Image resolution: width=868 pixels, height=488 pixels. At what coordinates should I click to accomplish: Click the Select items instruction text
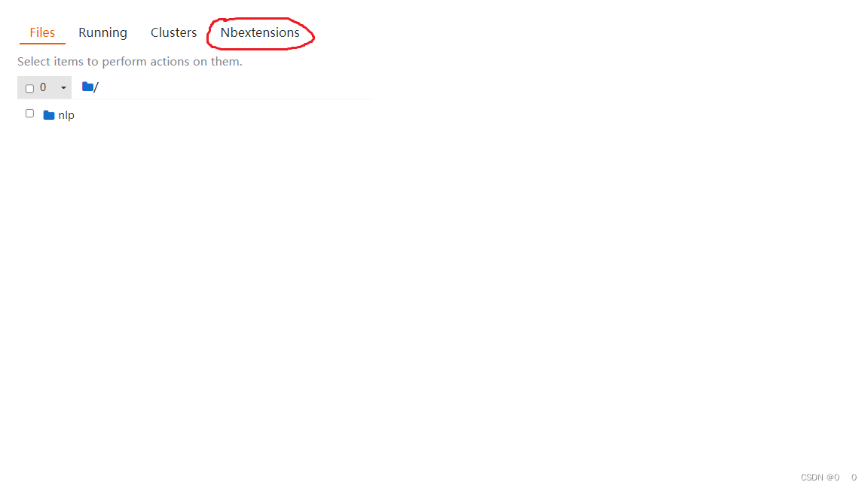[130, 62]
